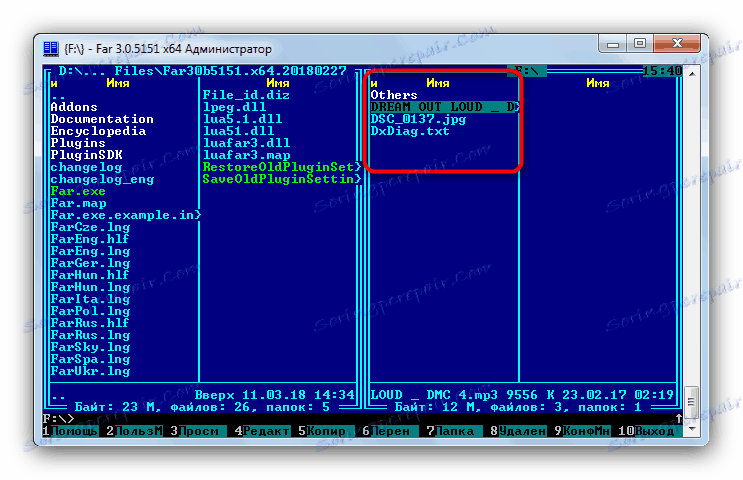This screenshot has width=743, height=480.
Task: Select the lua51.dll file
Action: click(x=238, y=131)
